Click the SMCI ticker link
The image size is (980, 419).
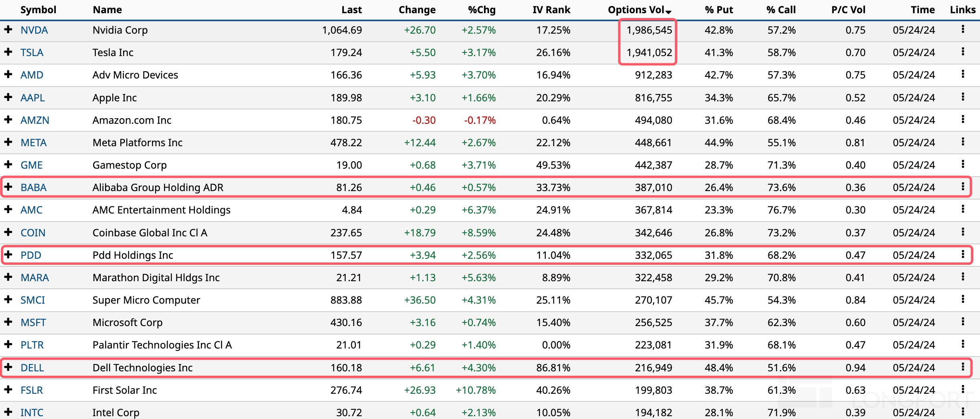[x=33, y=300]
